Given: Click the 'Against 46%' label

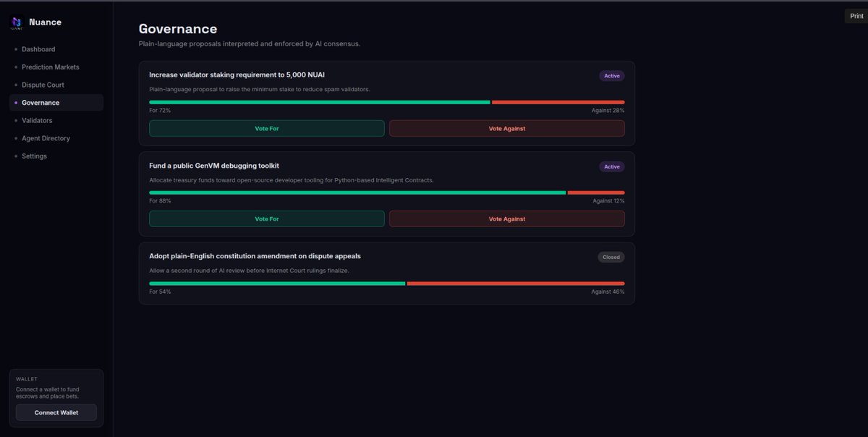Looking at the screenshot, I should coord(608,292).
